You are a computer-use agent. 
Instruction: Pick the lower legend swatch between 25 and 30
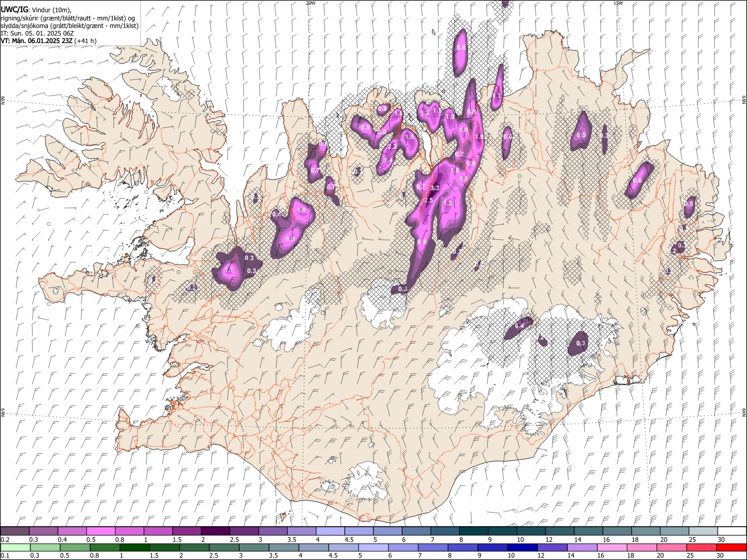click(700, 547)
